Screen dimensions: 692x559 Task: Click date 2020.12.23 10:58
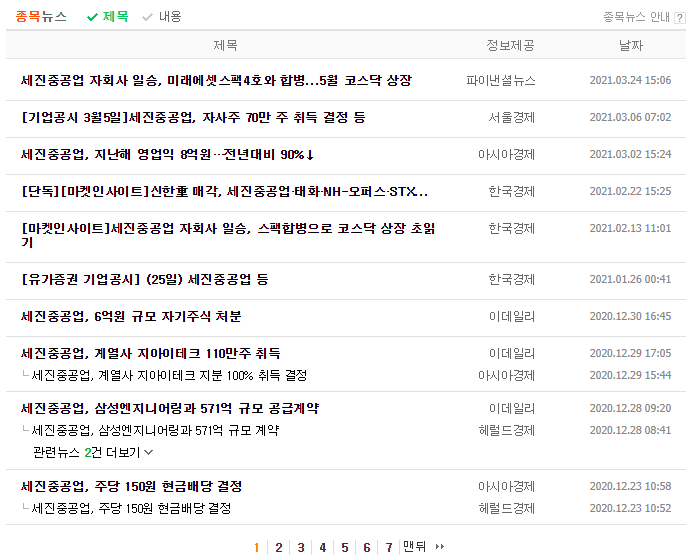630,486
